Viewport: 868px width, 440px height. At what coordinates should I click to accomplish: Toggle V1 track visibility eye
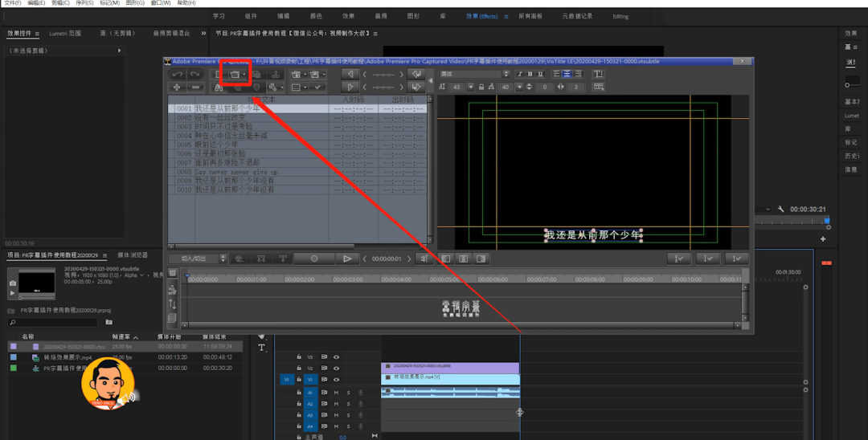(336, 380)
